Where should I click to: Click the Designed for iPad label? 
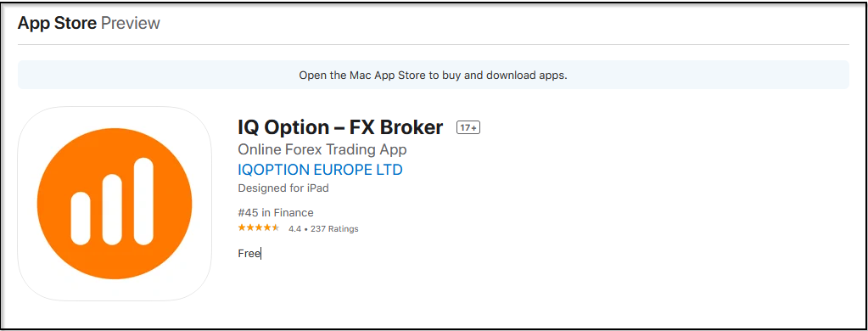283,188
